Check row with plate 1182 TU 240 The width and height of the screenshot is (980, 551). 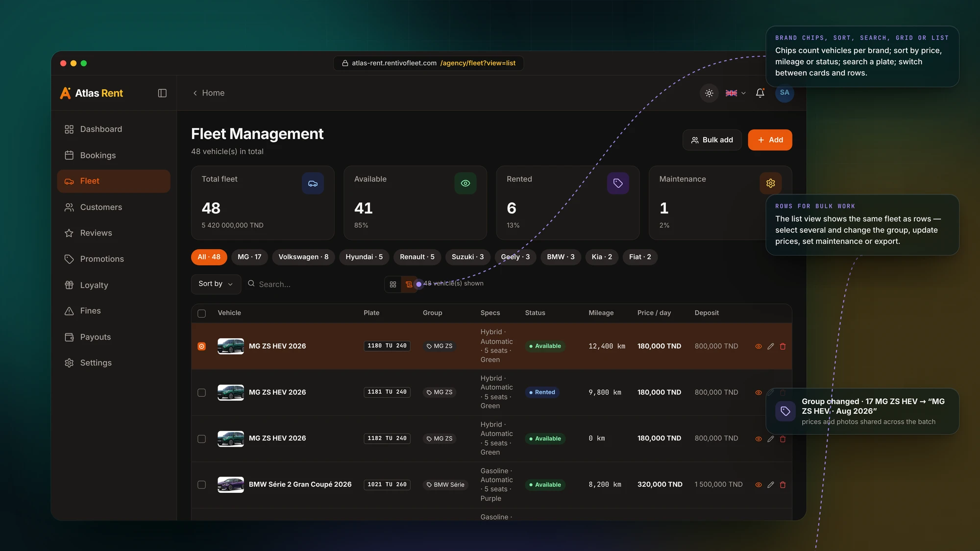tap(201, 439)
